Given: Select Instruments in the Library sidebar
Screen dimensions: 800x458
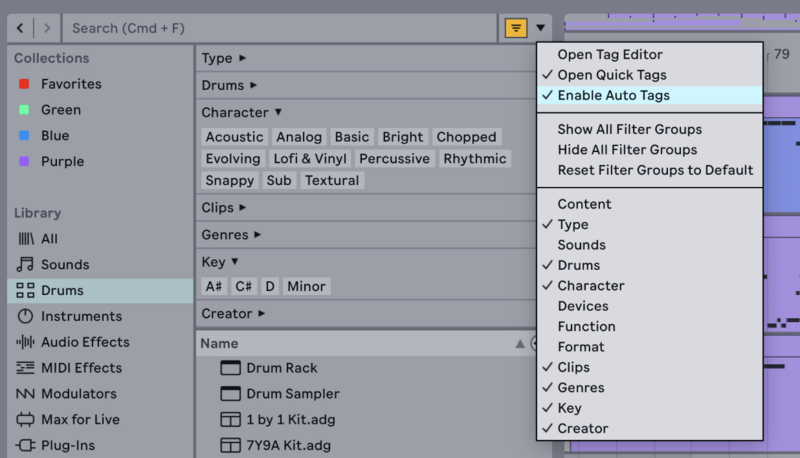Looking at the screenshot, I should [x=81, y=316].
